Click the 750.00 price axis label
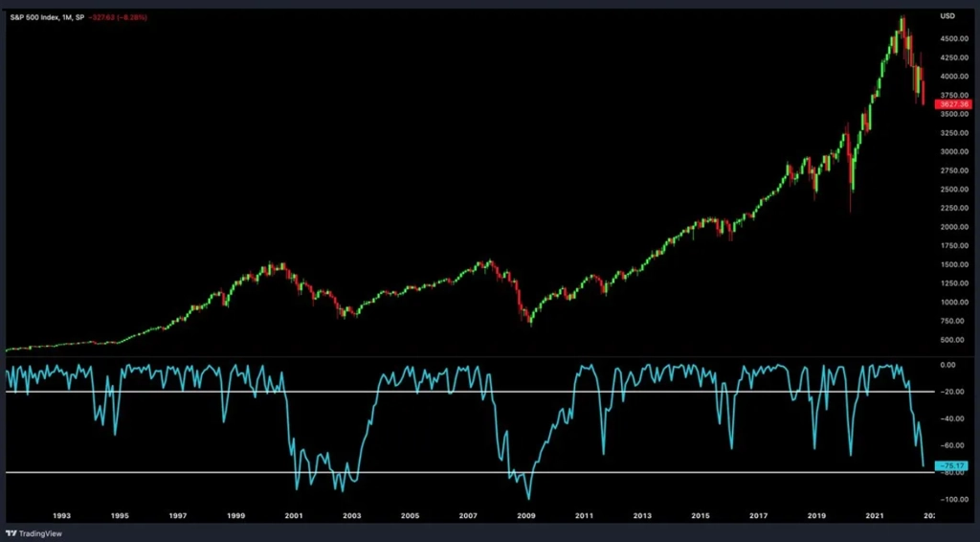The image size is (980, 542). click(952, 321)
